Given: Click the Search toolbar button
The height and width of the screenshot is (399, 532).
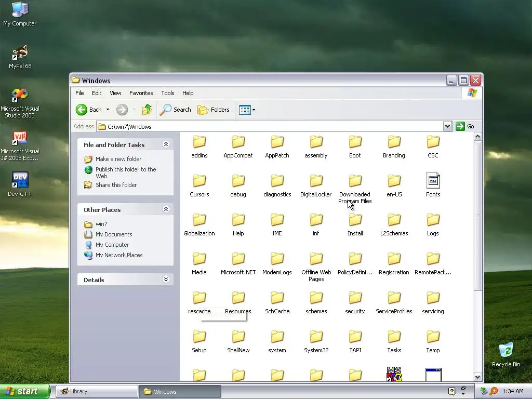Looking at the screenshot, I should tap(176, 110).
